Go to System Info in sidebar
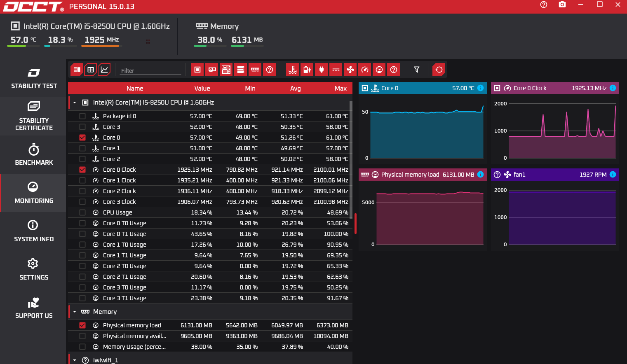 pos(34,231)
